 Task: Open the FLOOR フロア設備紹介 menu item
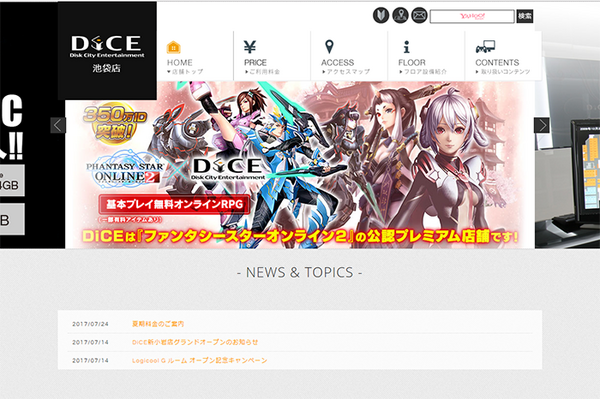426,56
